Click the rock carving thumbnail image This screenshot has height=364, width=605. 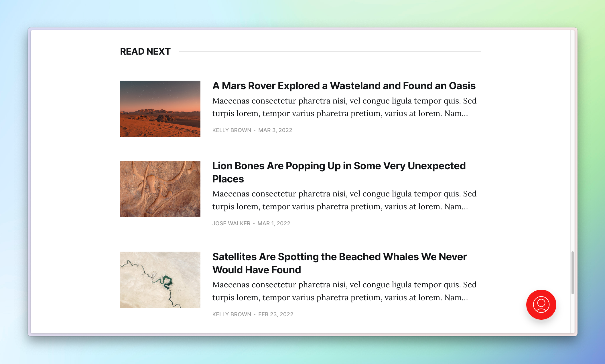[160, 189]
